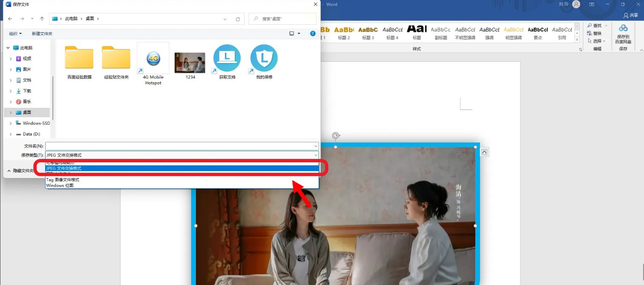Viewport: 644px width, 285px height.
Task: Open the 组织 menu
Action: pyautogui.click(x=15, y=33)
